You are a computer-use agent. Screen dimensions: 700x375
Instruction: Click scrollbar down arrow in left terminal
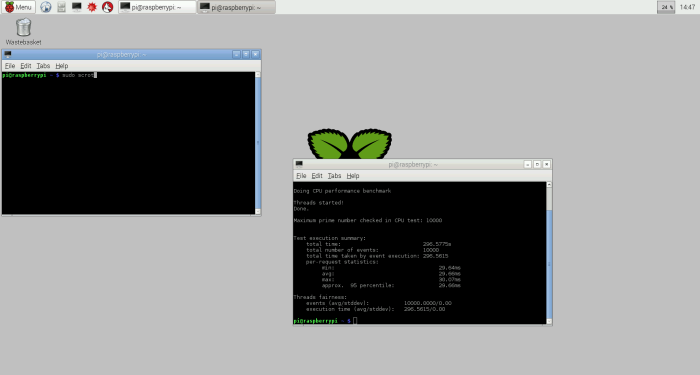(x=258, y=211)
